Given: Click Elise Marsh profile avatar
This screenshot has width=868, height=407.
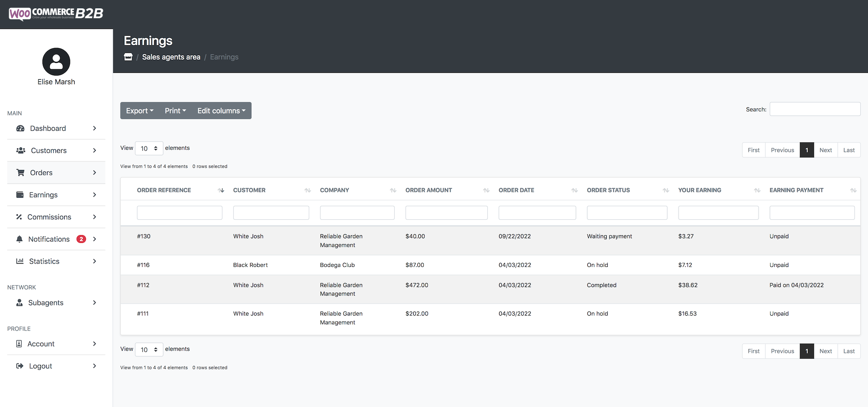Looking at the screenshot, I should (x=57, y=62).
